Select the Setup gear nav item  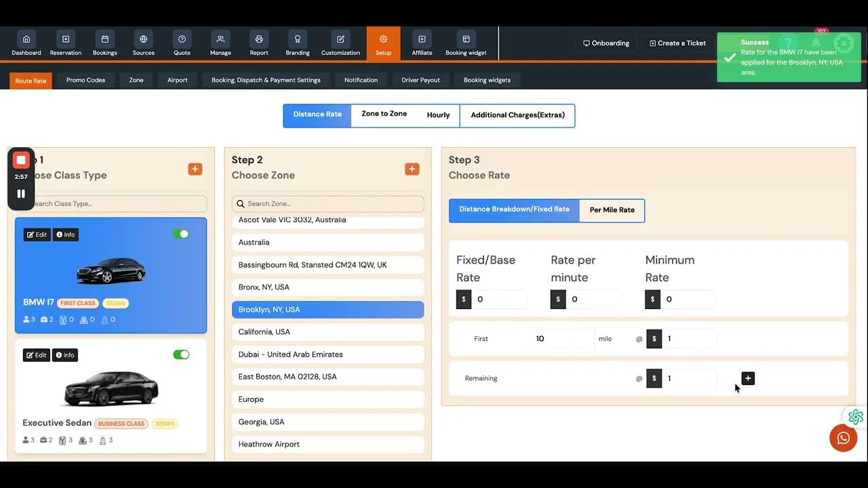[x=383, y=44]
